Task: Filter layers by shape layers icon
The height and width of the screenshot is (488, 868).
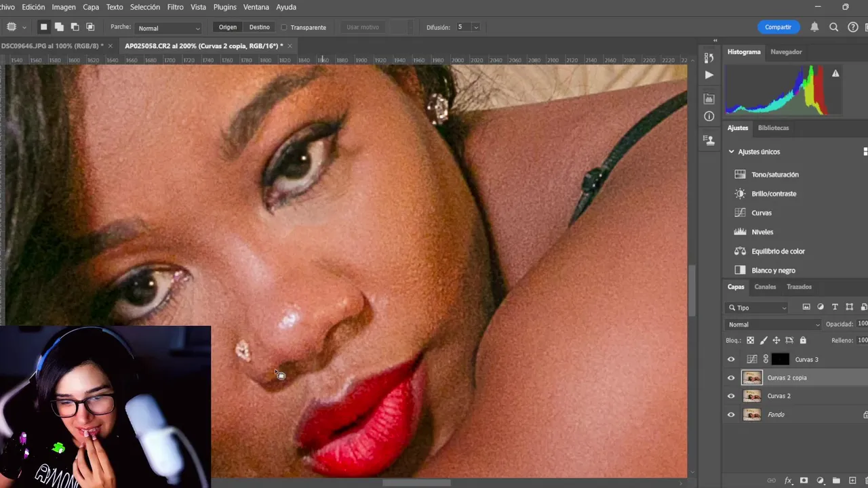Action: pyautogui.click(x=849, y=307)
